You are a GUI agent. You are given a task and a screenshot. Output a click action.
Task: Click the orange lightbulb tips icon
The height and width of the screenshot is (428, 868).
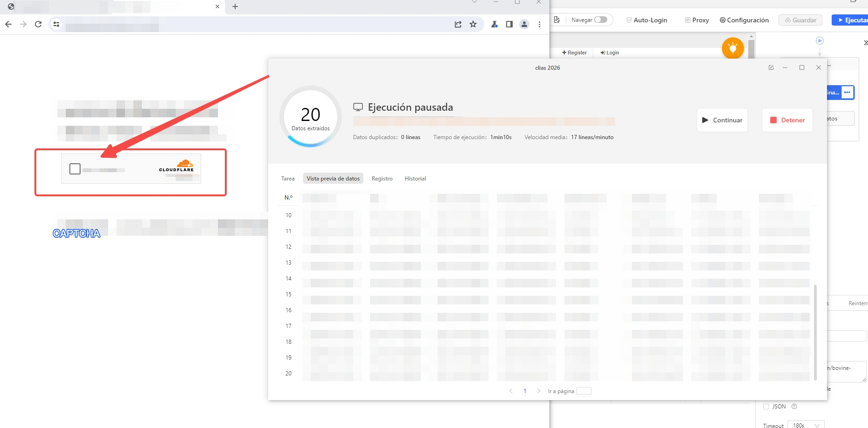(732, 48)
